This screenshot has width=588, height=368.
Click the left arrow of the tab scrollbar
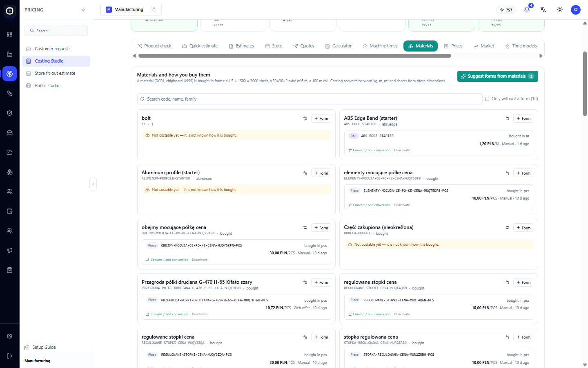point(134,56)
